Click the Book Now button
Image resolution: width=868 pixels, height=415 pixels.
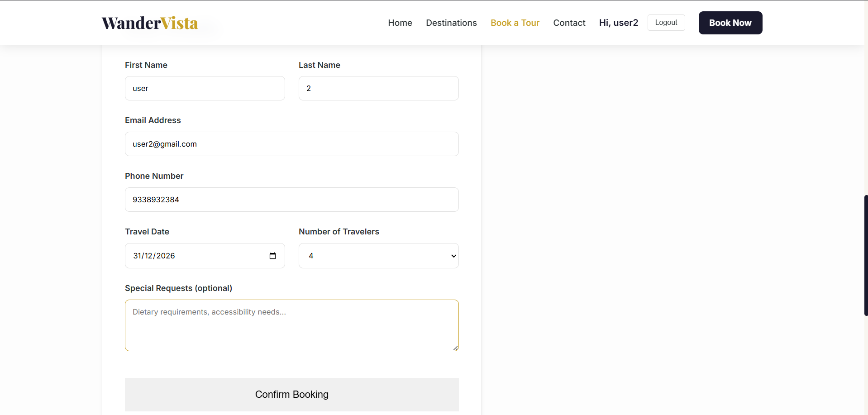(x=730, y=23)
